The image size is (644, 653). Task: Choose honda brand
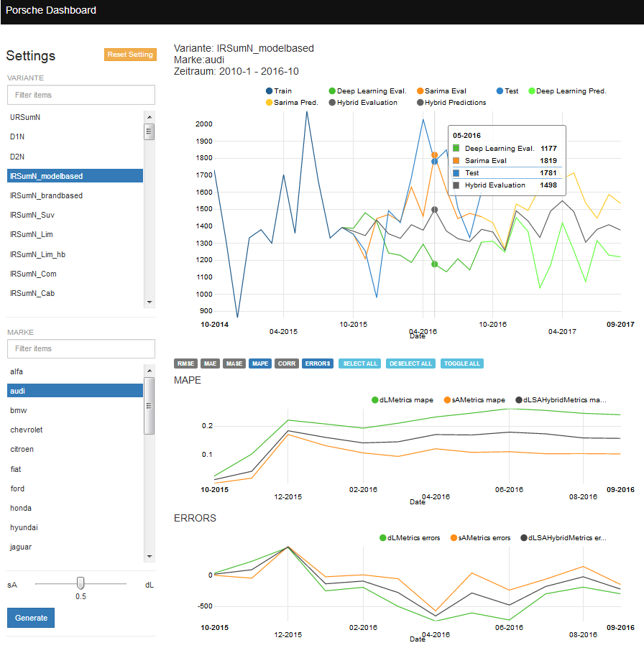pos(75,508)
